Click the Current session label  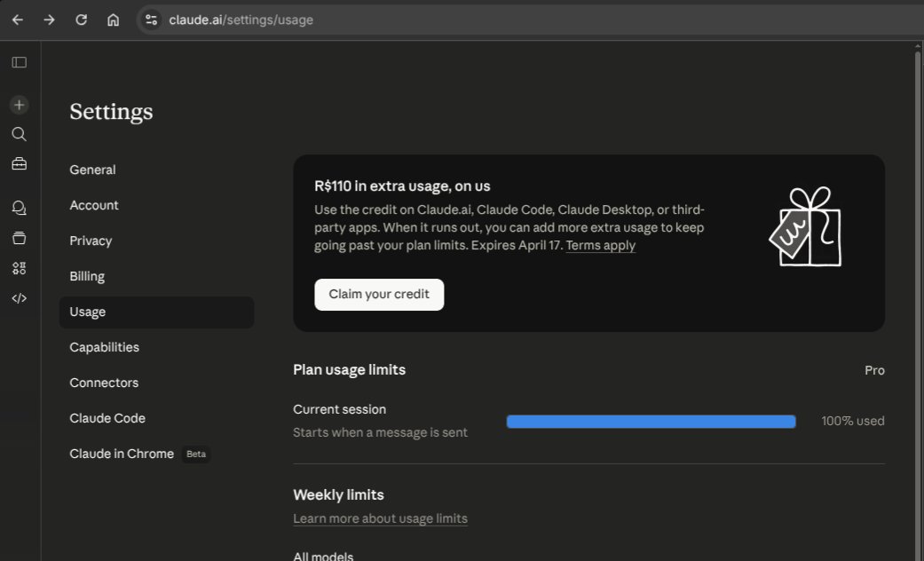(339, 409)
